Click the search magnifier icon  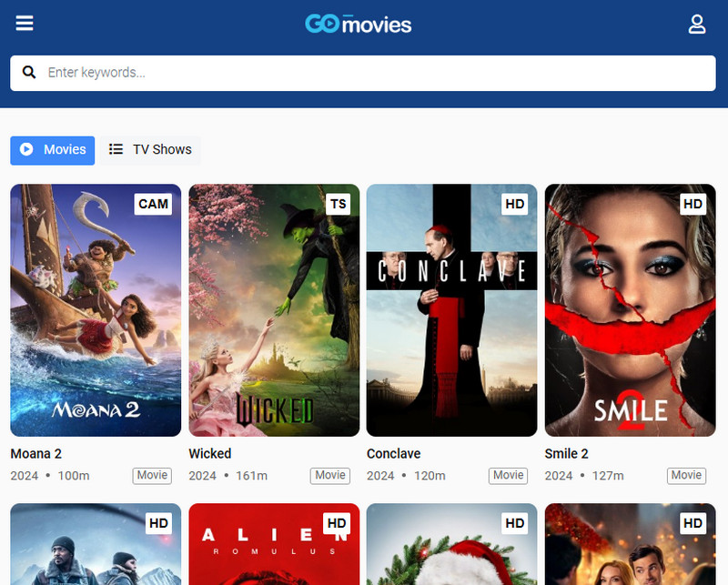[x=29, y=73]
